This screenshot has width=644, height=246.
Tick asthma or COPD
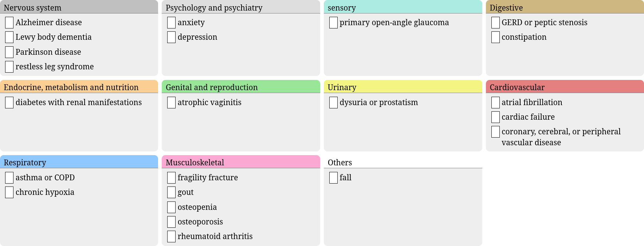click(9, 178)
